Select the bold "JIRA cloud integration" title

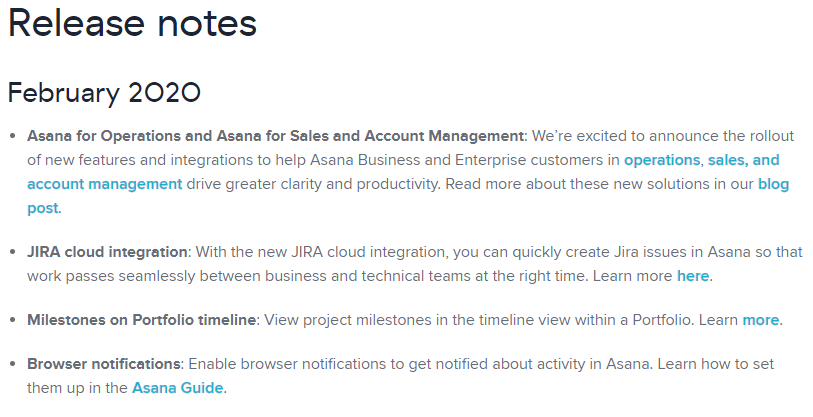click(x=107, y=252)
